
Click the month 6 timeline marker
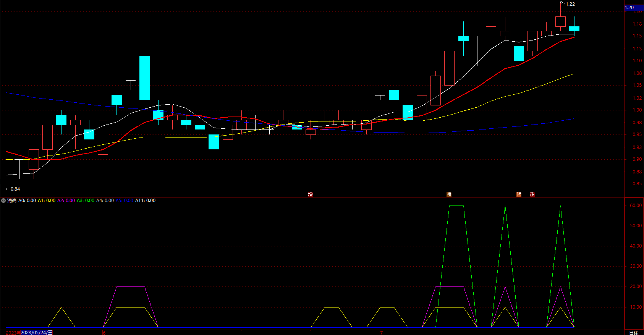pyautogui.click(x=104, y=333)
